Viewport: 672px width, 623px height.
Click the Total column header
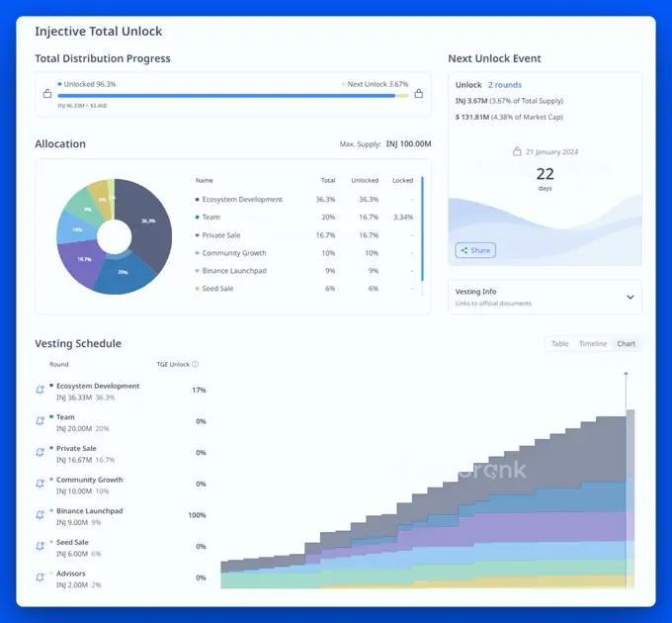point(328,181)
